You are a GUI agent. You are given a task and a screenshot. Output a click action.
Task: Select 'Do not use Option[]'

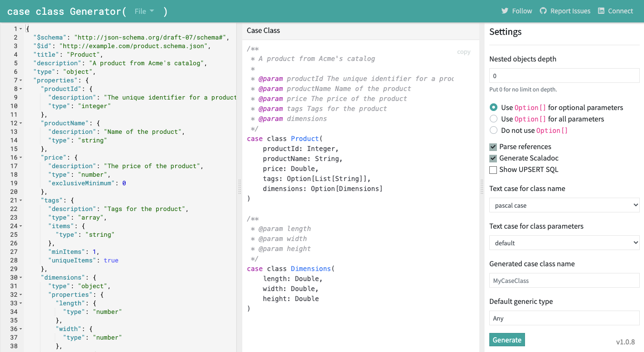494,130
